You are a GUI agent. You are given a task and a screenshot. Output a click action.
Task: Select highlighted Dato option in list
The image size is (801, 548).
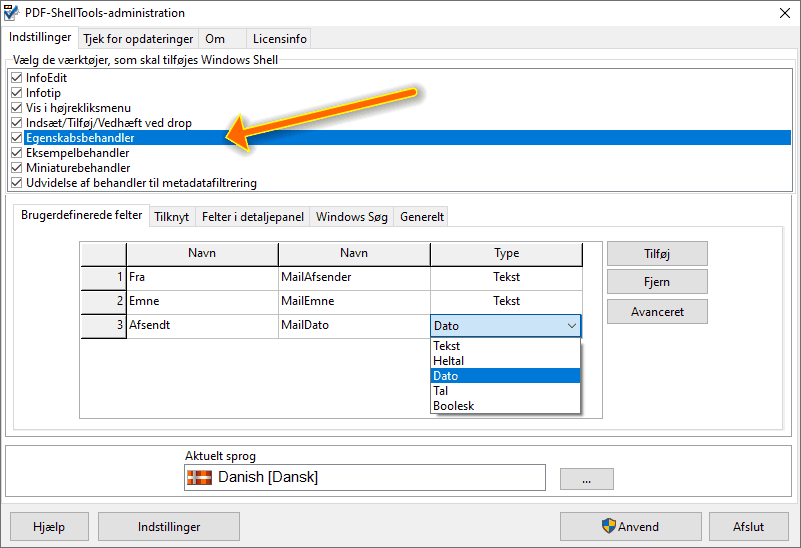tap(505, 376)
